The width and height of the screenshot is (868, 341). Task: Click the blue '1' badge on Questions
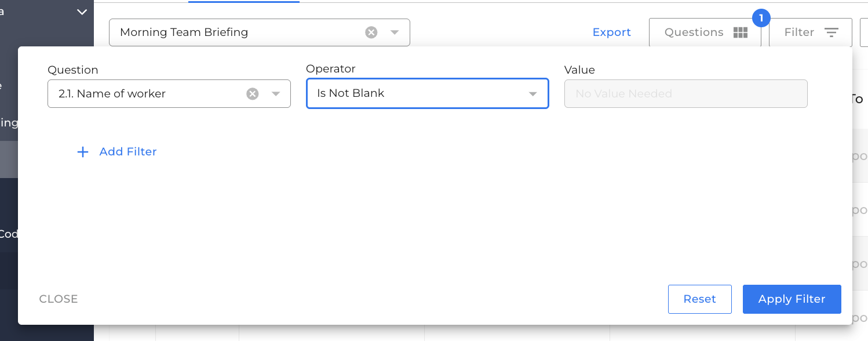pos(761,18)
